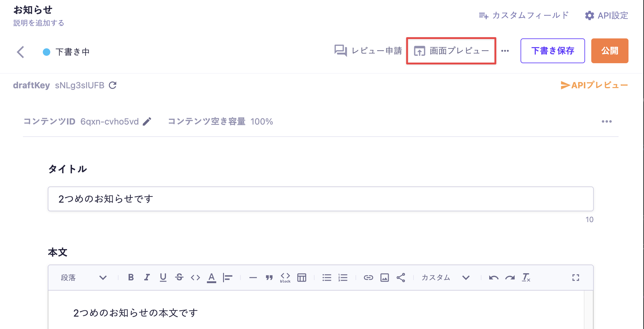Apply strikethrough to text

[179, 277]
